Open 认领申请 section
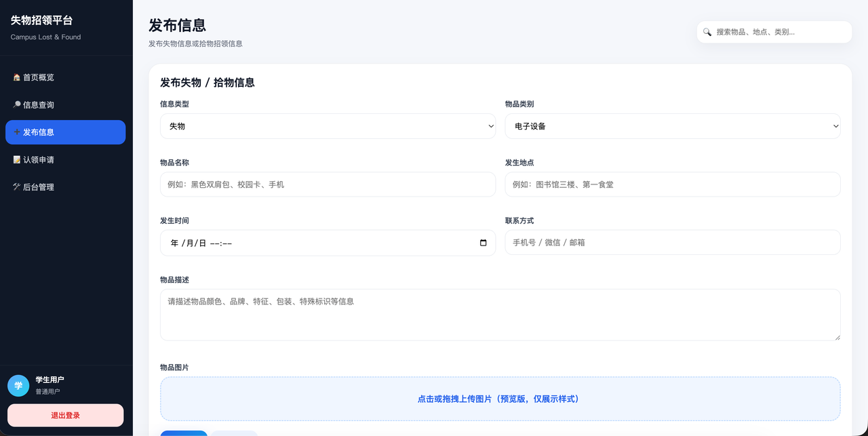The width and height of the screenshot is (868, 436). [x=65, y=160]
